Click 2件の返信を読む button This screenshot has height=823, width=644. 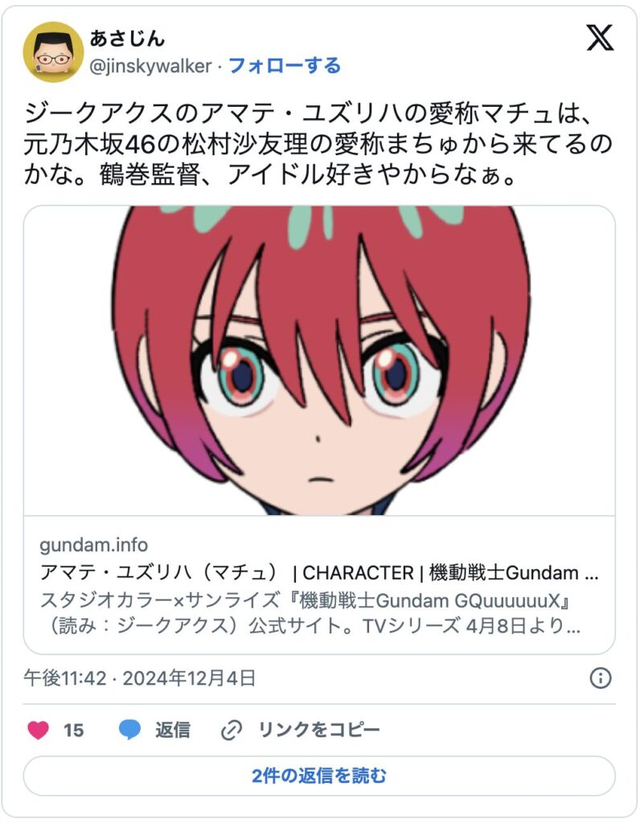[x=319, y=776]
